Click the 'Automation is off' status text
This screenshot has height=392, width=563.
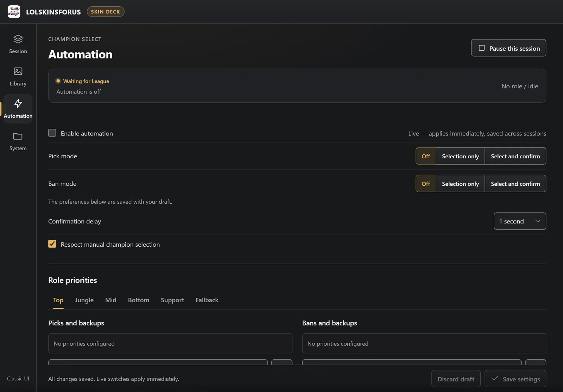[78, 91]
